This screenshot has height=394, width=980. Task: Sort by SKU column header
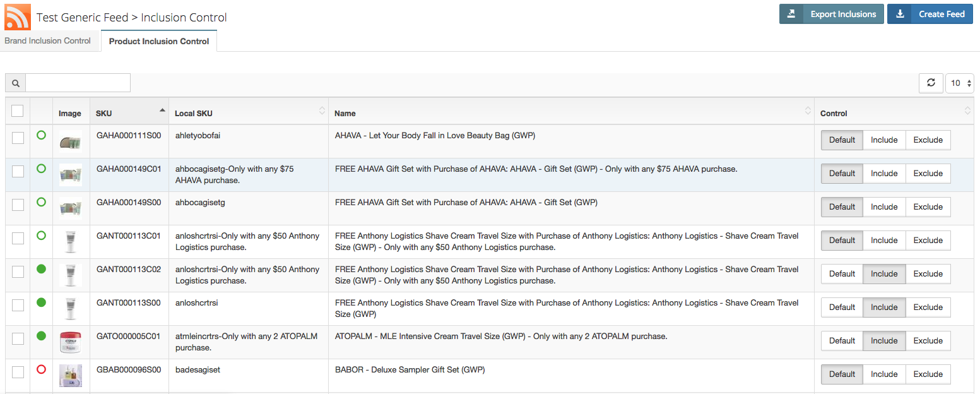coord(129,111)
